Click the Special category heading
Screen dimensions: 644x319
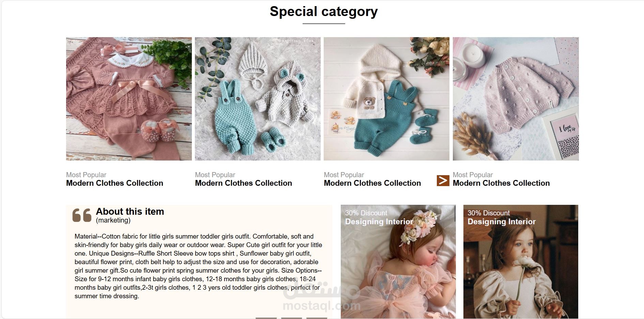click(324, 11)
